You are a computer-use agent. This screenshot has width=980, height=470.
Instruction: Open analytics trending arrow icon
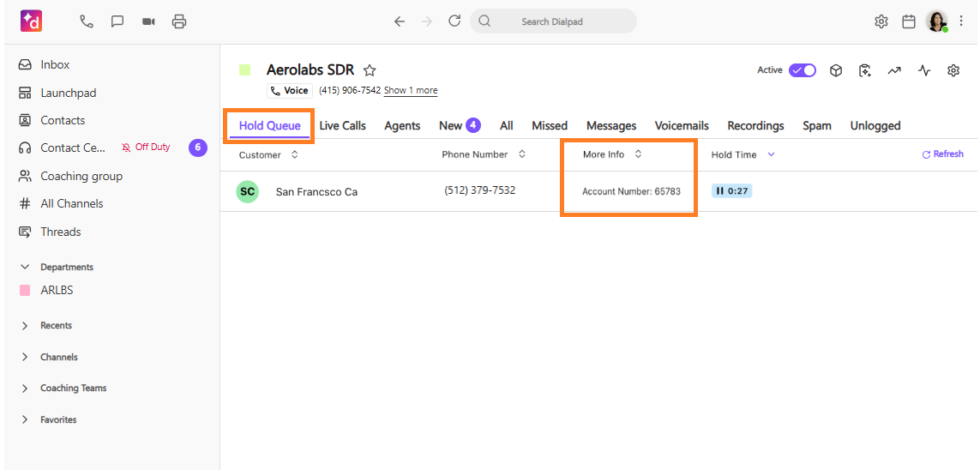(x=894, y=70)
